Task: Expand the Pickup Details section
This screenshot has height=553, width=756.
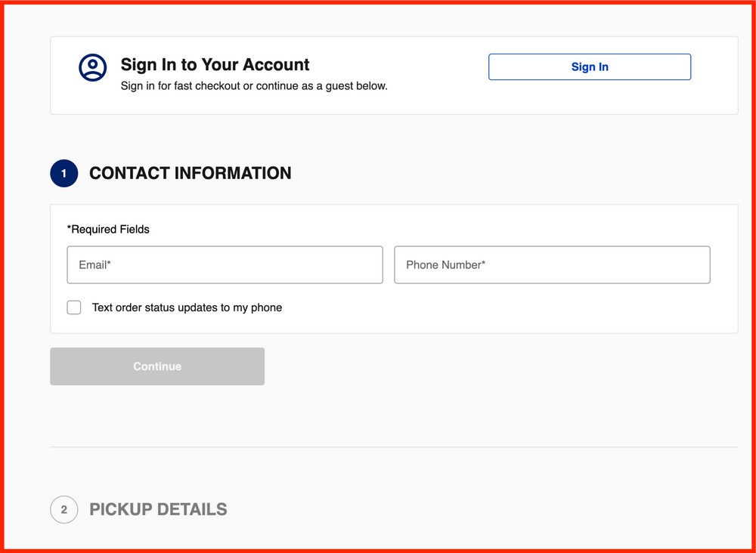Action: point(158,509)
